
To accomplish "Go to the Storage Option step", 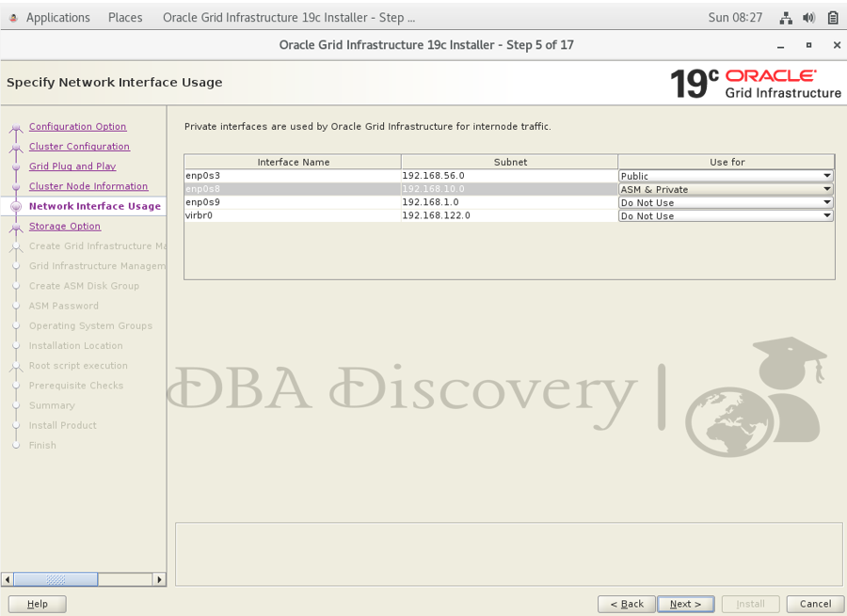I will point(65,227).
